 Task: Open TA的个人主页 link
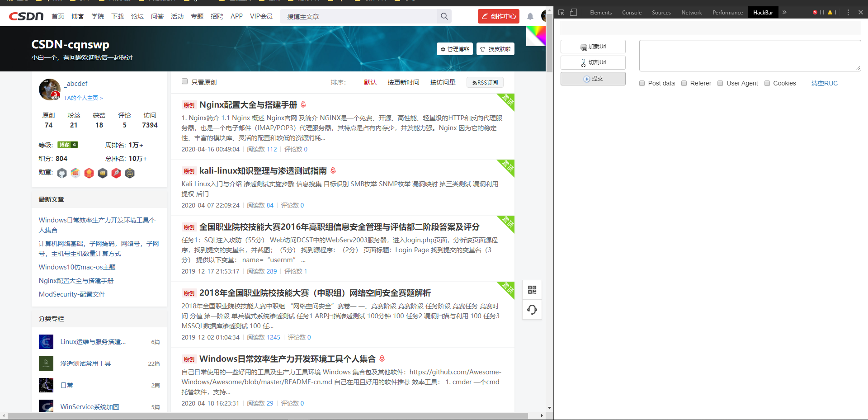84,98
